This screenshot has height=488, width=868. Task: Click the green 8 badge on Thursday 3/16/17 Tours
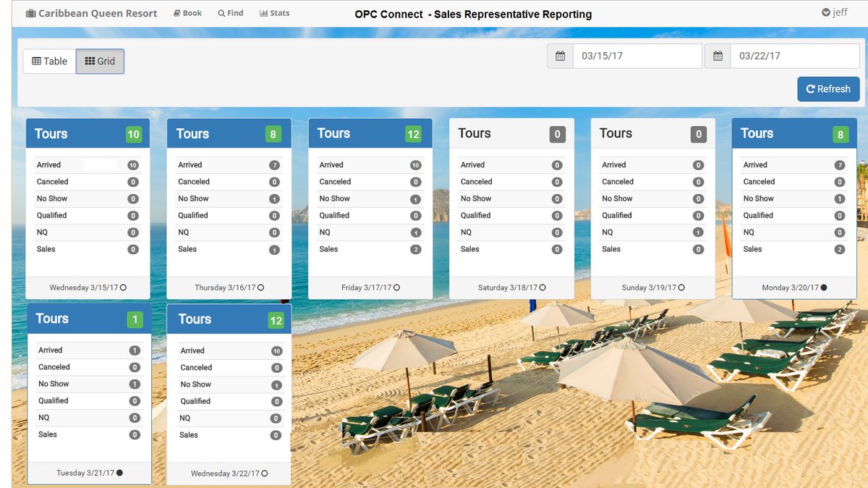pyautogui.click(x=274, y=134)
